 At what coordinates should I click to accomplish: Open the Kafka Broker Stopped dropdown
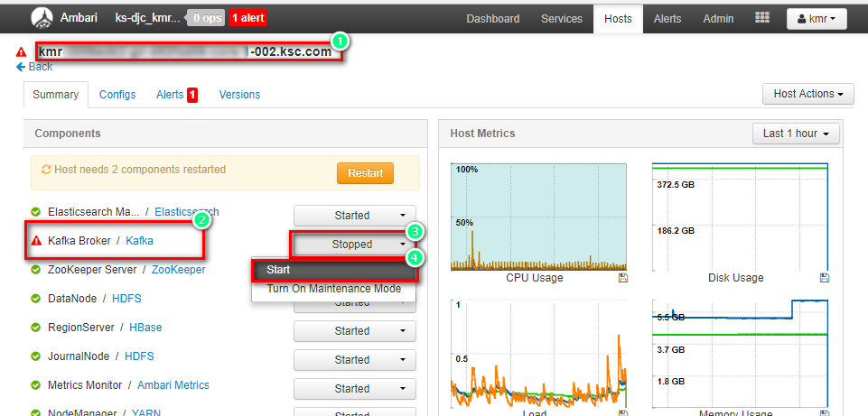coord(354,244)
